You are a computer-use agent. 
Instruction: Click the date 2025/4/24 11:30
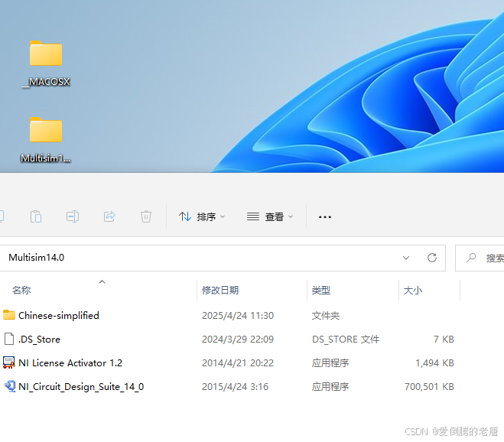[x=238, y=316]
